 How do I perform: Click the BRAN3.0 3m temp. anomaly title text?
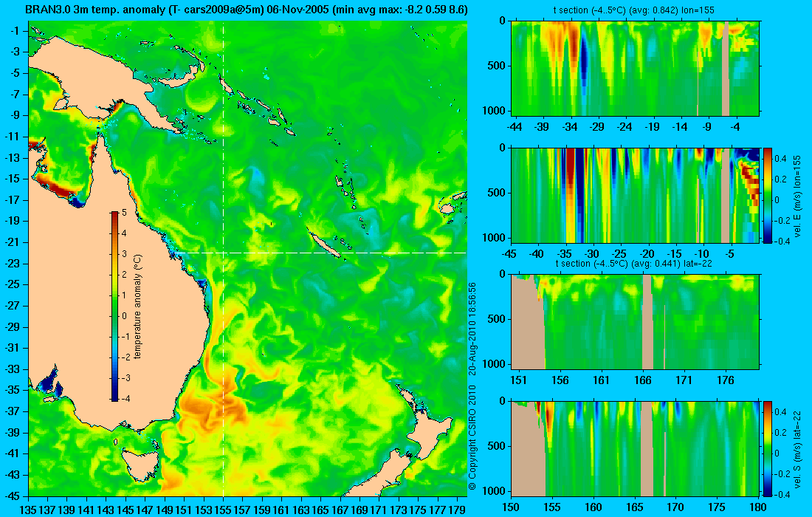click(x=247, y=10)
